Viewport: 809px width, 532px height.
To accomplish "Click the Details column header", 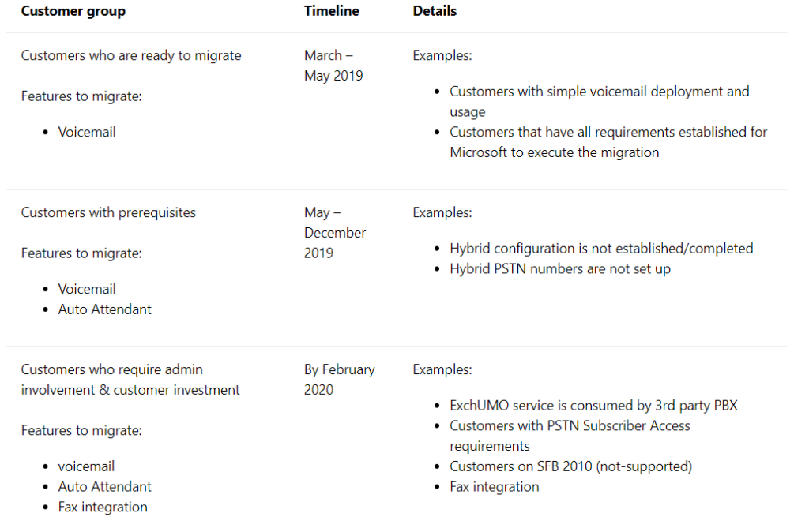I will 435,11.
